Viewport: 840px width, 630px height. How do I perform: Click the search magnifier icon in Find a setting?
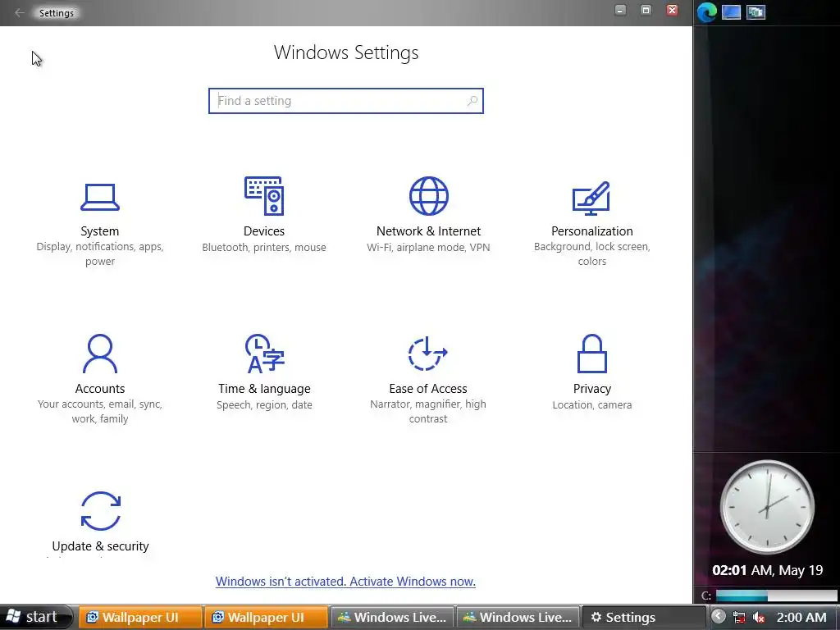click(x=472, y=101)
